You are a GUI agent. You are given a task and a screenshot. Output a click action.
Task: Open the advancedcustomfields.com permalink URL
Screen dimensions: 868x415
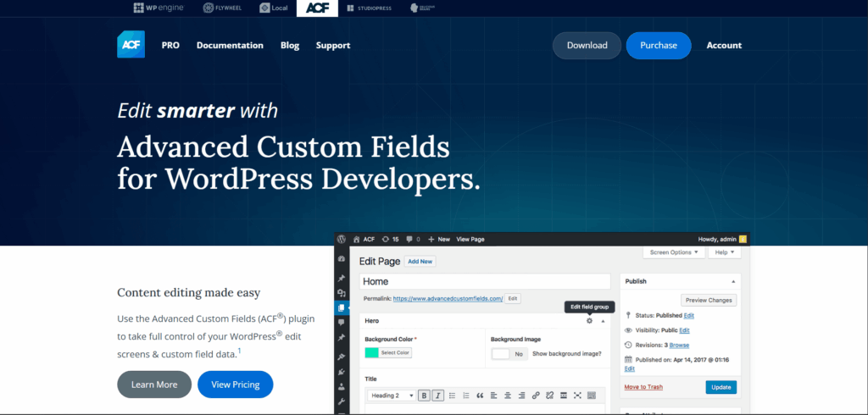pyautogui.click(x=448, y=299)
